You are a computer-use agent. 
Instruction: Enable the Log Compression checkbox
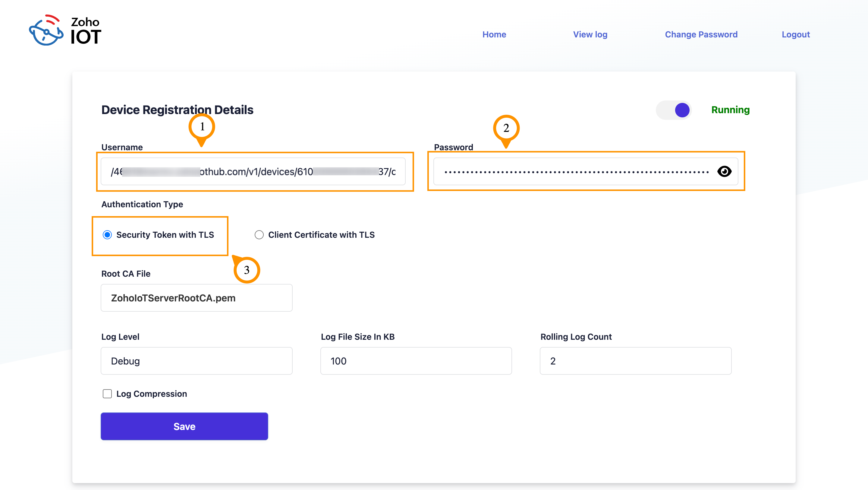pyautogui.click(x=108, y=393)
